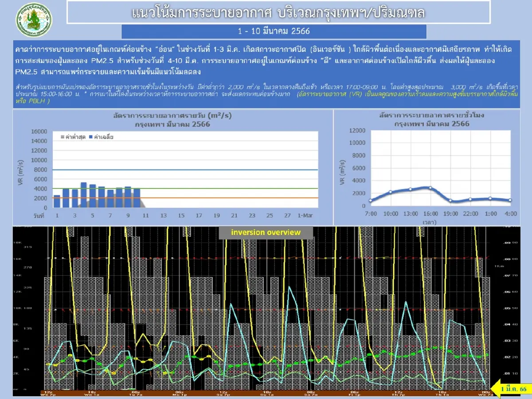This screenshot has height=399, width=532.
Task: Click the 14000 y-axis value on daily chart
Action: tap(39, 141)
